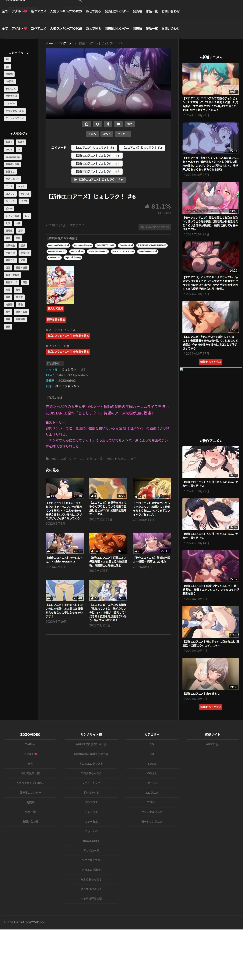Open the MuchoHentai mirror link
This screenshot has height=980, width=243.
coord(148,252)
